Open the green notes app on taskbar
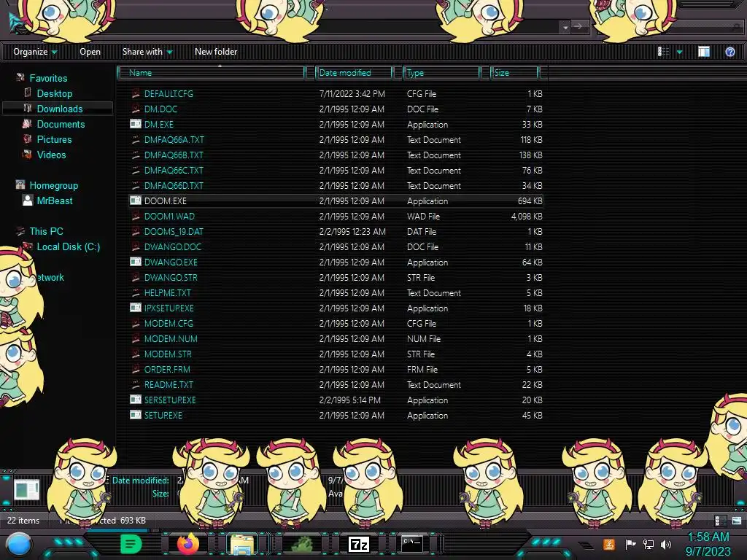Viewport: 747px width, 560px height. point(131,544)
